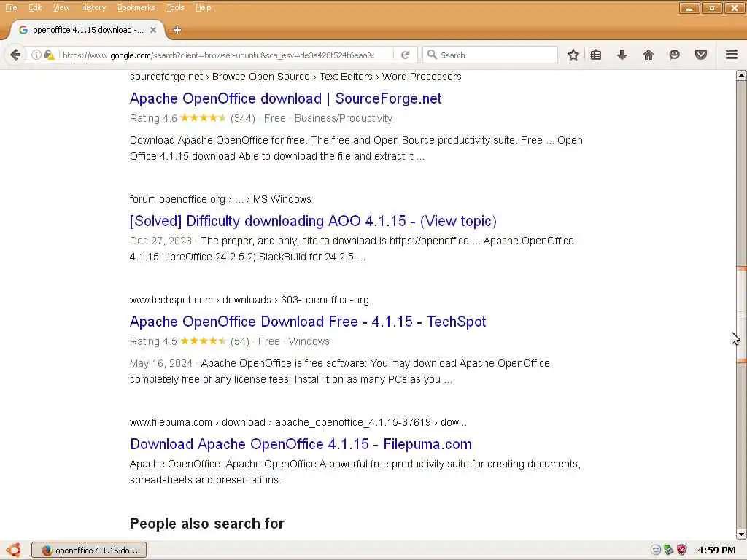Click the connection security lock warning icon
This screenshot has width=747, height=560.
[49, 55]
